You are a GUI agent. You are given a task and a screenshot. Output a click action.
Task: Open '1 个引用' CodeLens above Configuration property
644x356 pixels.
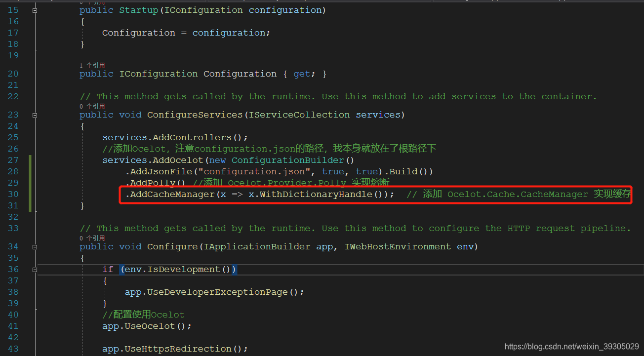[92, 65]
